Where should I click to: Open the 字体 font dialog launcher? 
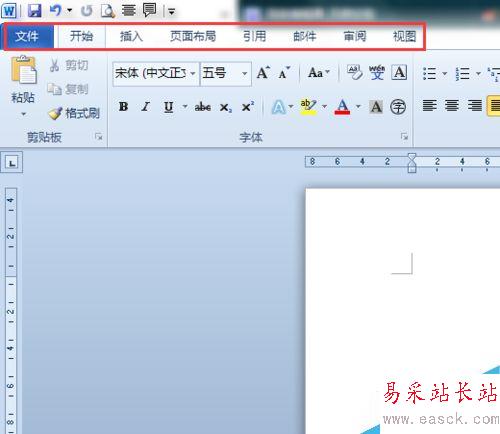pos(404,136)
